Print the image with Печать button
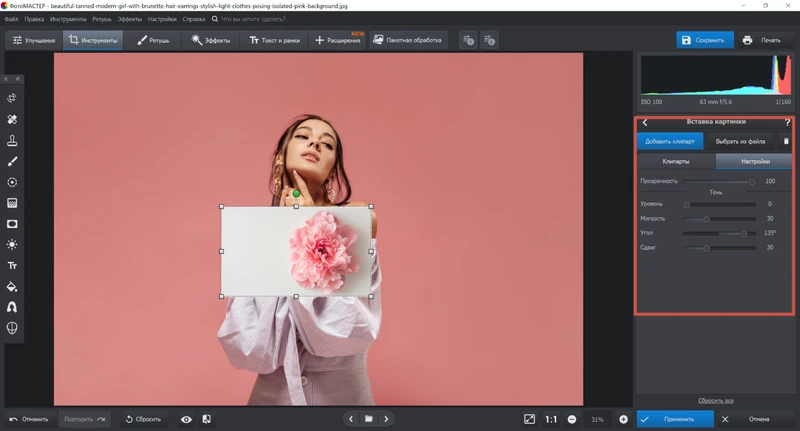This screenshot has height=431, width=800. coord(762,40)
